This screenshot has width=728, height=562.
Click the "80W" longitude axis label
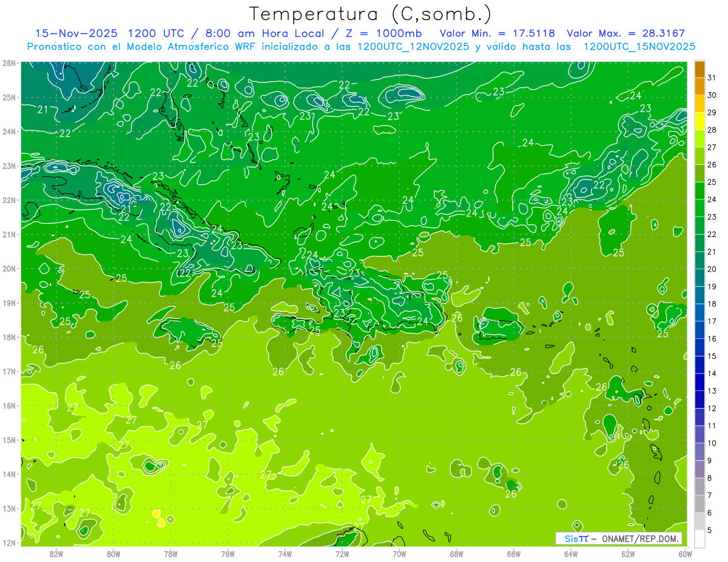[x=113, y=554]
